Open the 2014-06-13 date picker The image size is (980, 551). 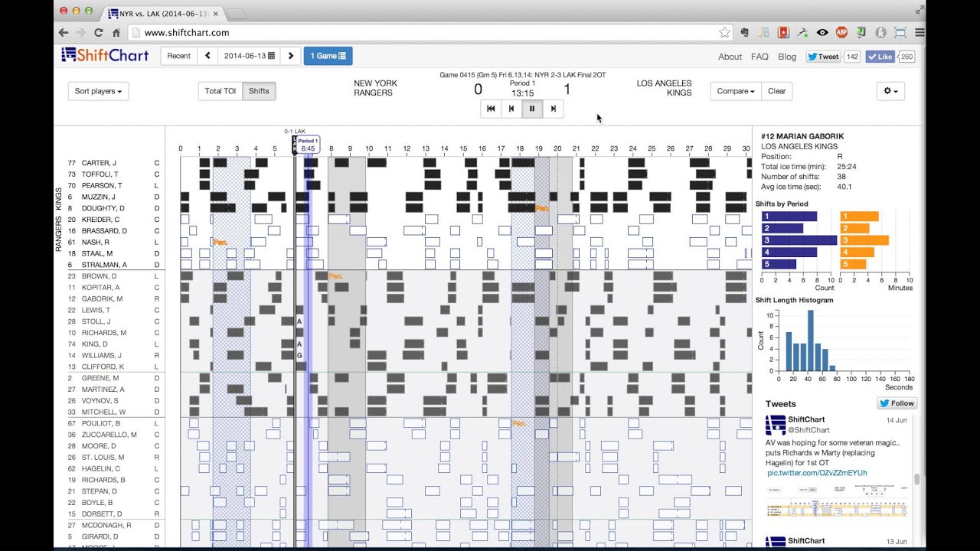click(249, 56)
